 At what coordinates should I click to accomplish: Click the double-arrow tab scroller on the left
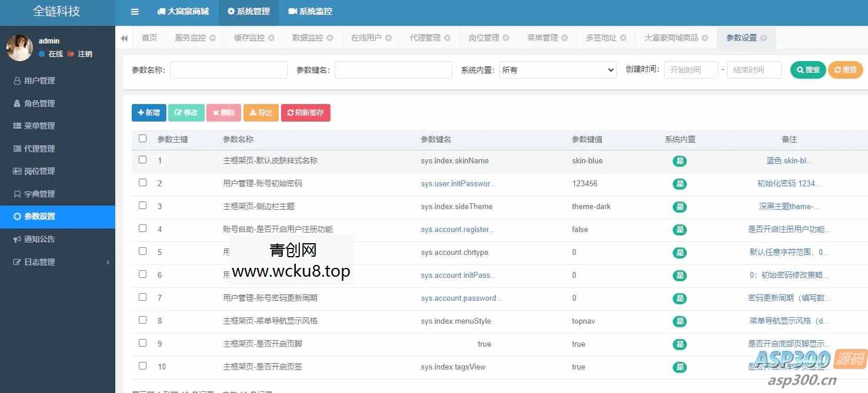pos(124,37)
